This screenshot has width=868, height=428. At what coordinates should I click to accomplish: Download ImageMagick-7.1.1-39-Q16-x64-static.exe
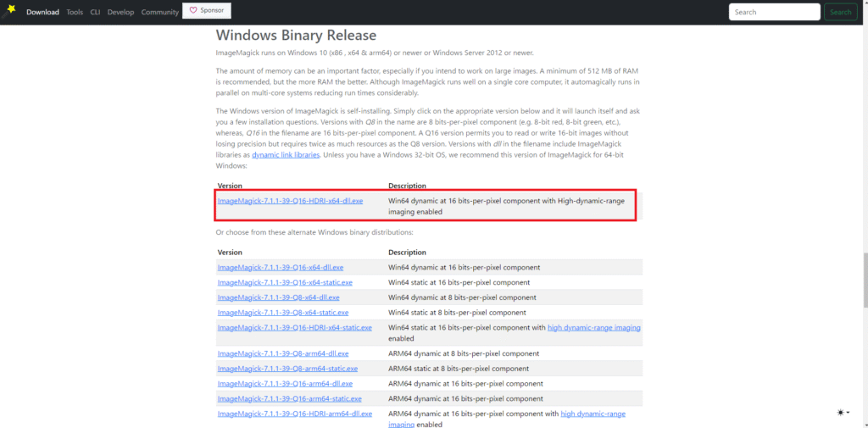[285, 282]
